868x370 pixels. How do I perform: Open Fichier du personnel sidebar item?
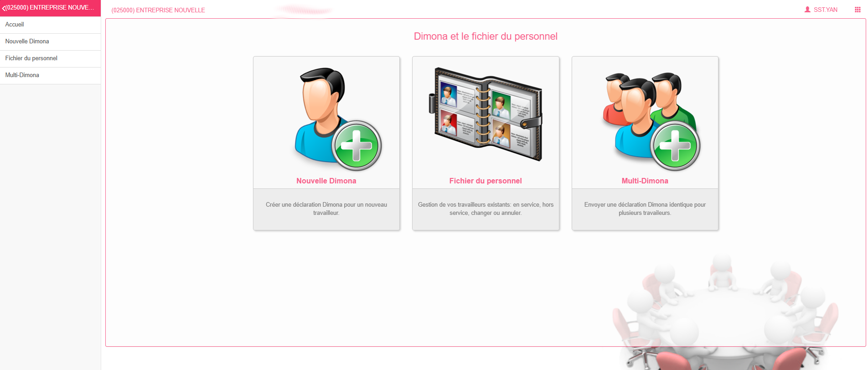point(50,58)
